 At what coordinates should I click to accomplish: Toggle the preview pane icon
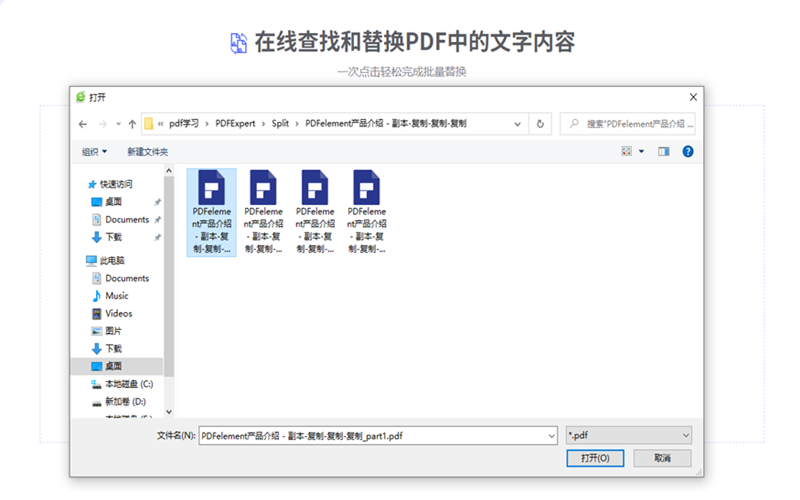[663, 151]
